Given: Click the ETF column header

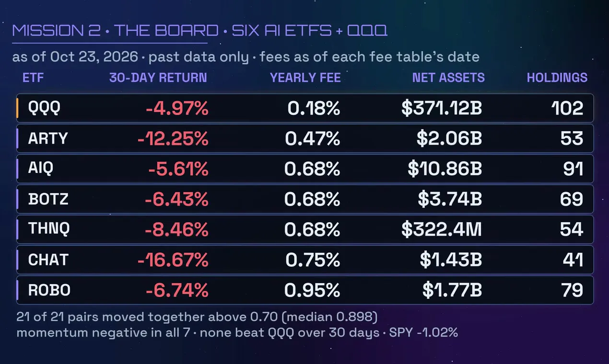Looking at the screenshot, I should [x=33, y=78].
